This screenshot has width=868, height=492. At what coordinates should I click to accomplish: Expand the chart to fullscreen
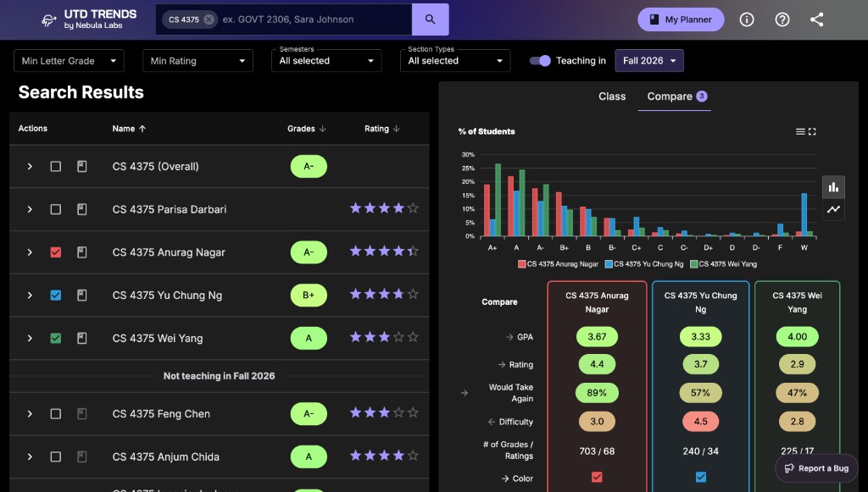tap(812, 131)
